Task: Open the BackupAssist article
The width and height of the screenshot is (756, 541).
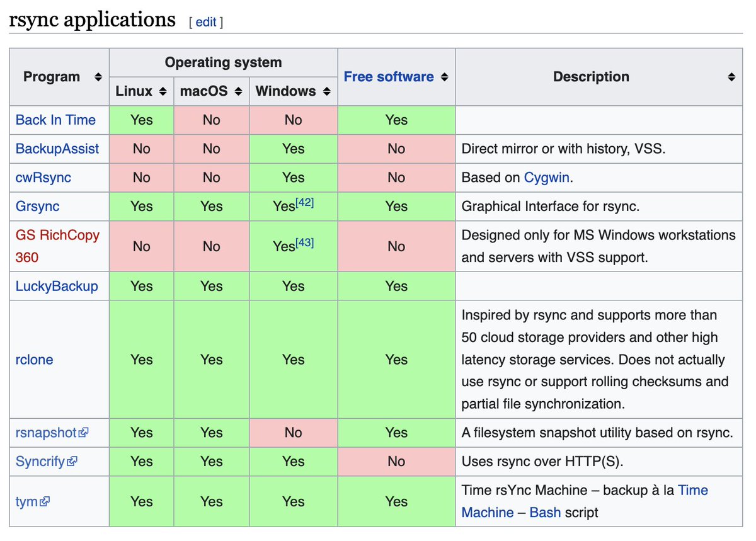Action: tap(57, 149)
